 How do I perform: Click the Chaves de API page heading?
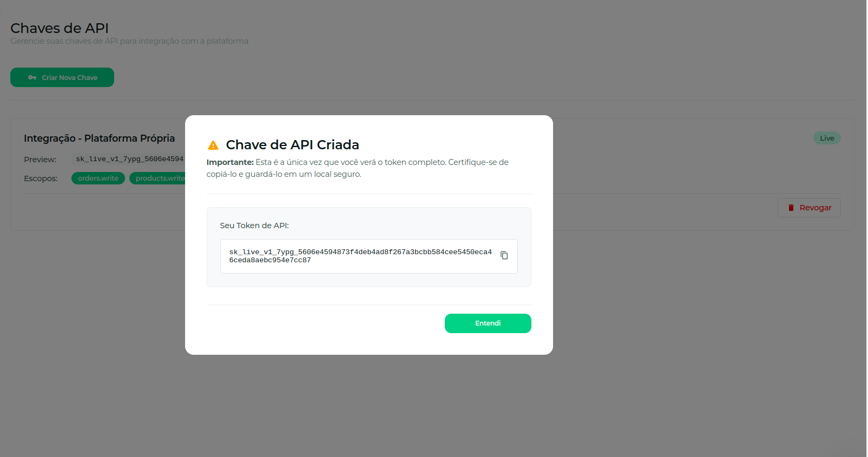(x=60, y=28)
